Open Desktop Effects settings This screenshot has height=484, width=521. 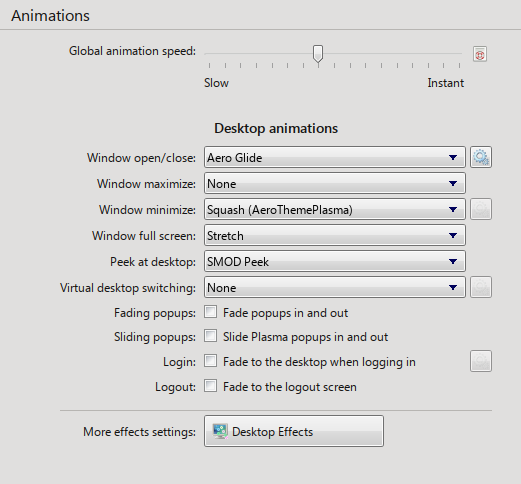click(294, 431)
